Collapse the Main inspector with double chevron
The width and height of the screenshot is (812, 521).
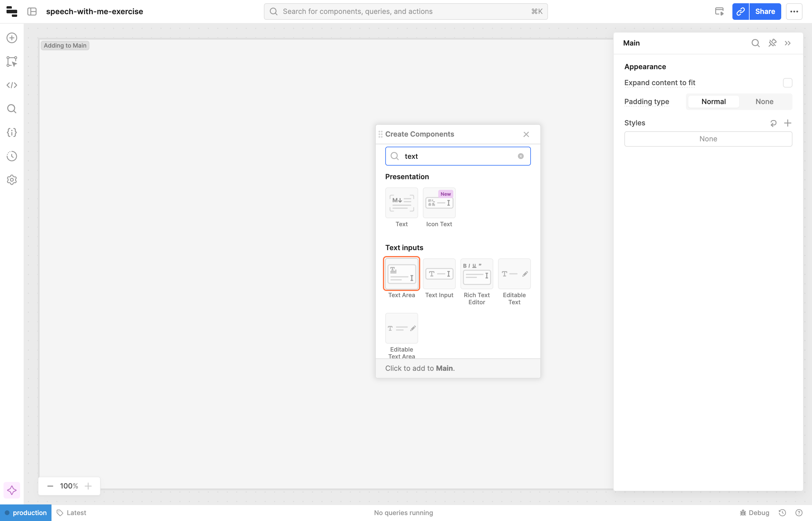(x=788, y=43)
